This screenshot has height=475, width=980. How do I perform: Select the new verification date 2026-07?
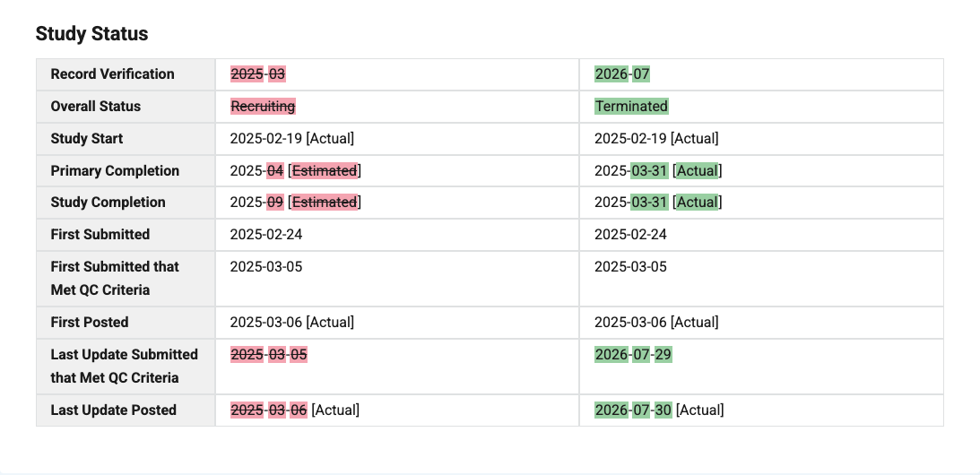622,74
